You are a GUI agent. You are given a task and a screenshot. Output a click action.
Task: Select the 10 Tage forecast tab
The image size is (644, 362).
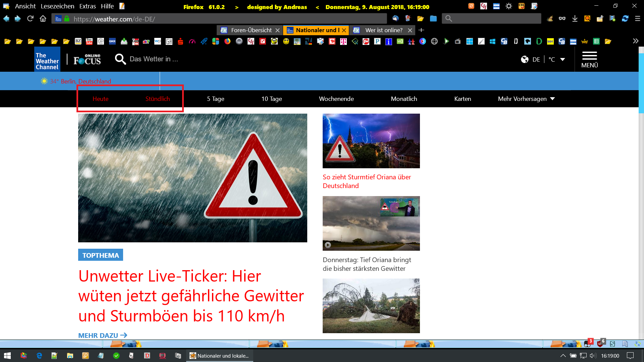click(x=271, y=99)
